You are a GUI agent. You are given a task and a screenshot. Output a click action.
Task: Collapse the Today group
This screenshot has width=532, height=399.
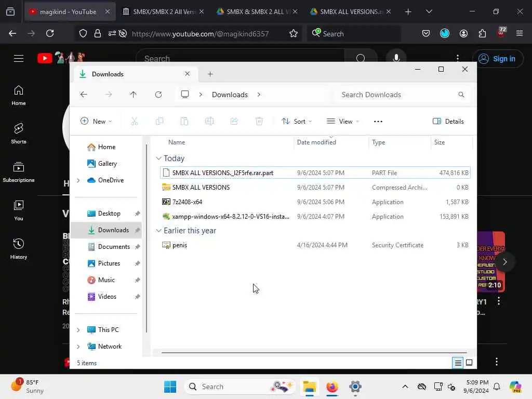pos(158,158)
